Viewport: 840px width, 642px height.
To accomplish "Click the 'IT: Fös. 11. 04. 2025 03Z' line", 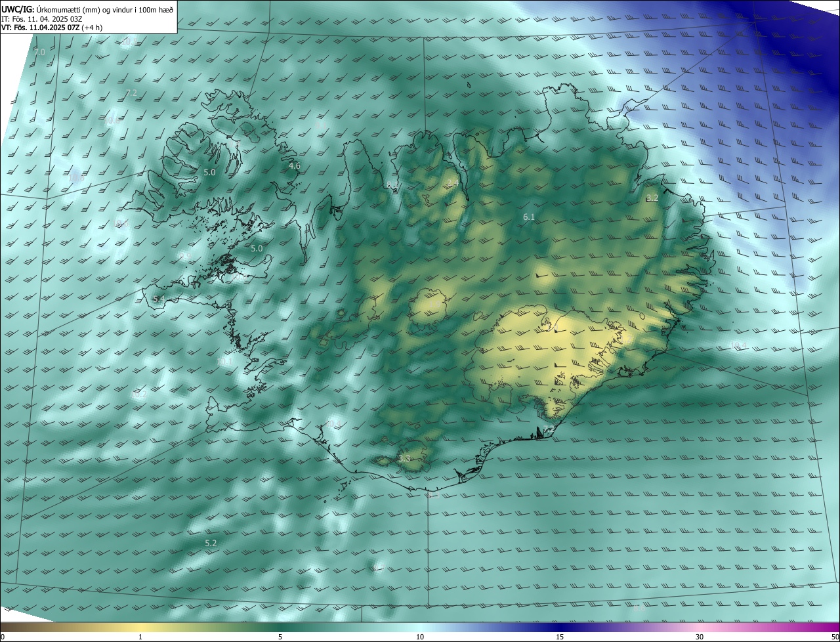I will coord(42,19).
